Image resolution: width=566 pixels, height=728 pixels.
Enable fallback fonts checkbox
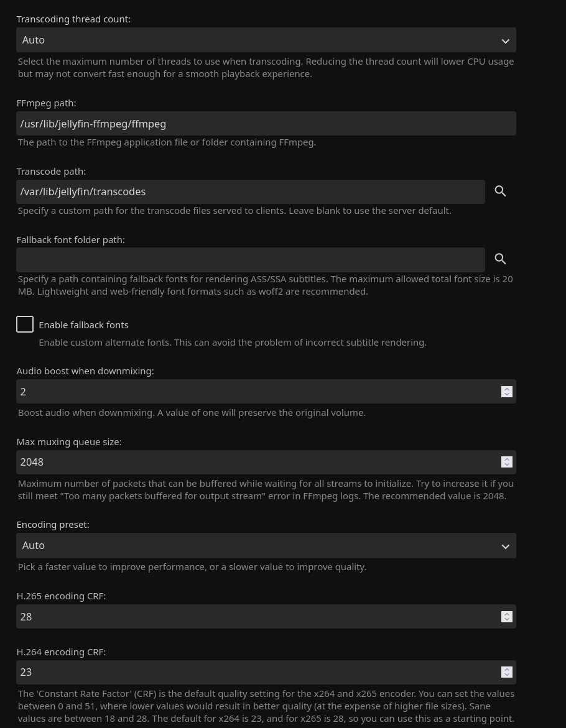tap(25, 325)
